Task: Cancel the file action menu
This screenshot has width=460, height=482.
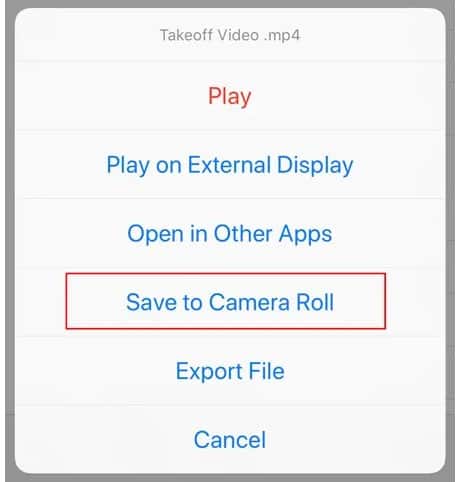Action: (230, 440)
